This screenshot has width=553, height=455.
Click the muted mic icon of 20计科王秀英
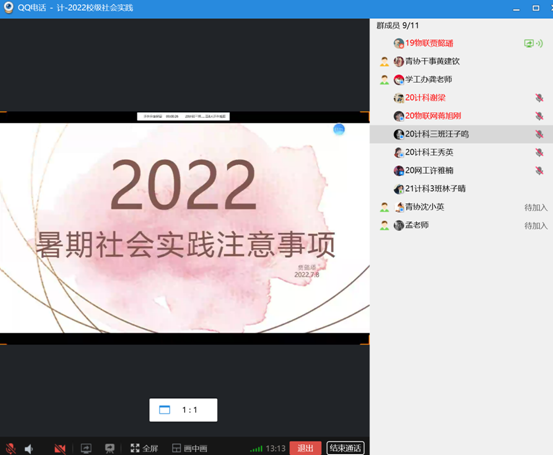tap(539, 152)
